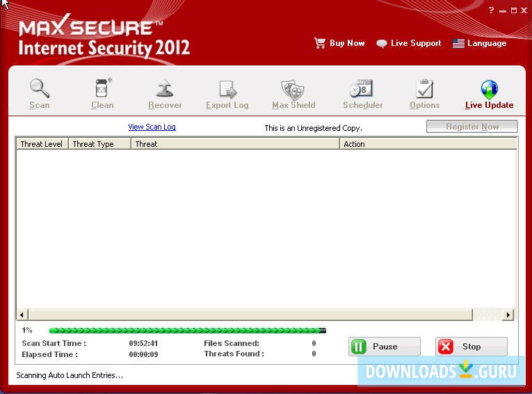Click the 'Scanning Auto Launch Entries...' status text

click(70, 375)
